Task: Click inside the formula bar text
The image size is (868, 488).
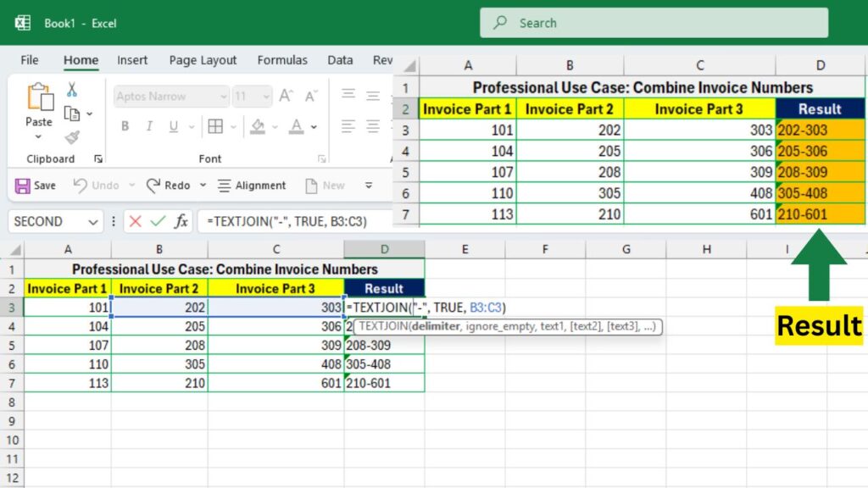Action: click(x=287, y=221)
